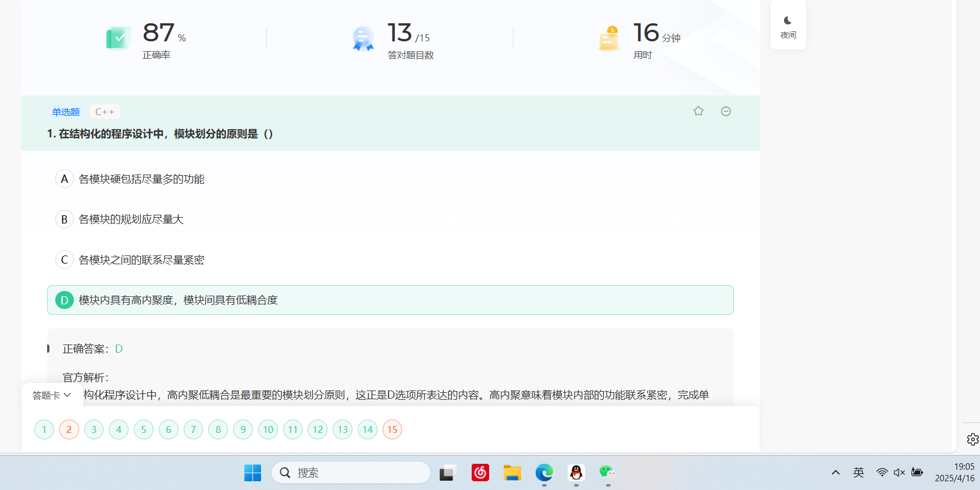Open Wi-Fi network settings icon
The width and height of the screenshot is (980, 490).
[x=882, y=473]
